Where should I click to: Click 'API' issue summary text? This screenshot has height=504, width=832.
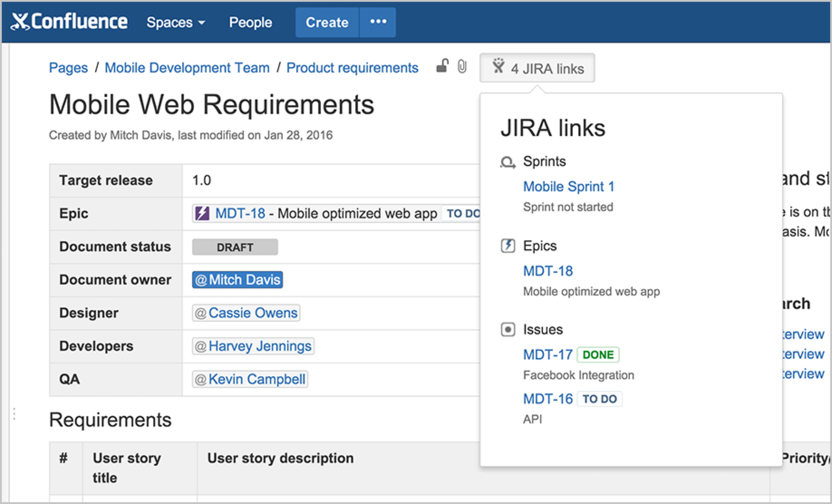532,419
